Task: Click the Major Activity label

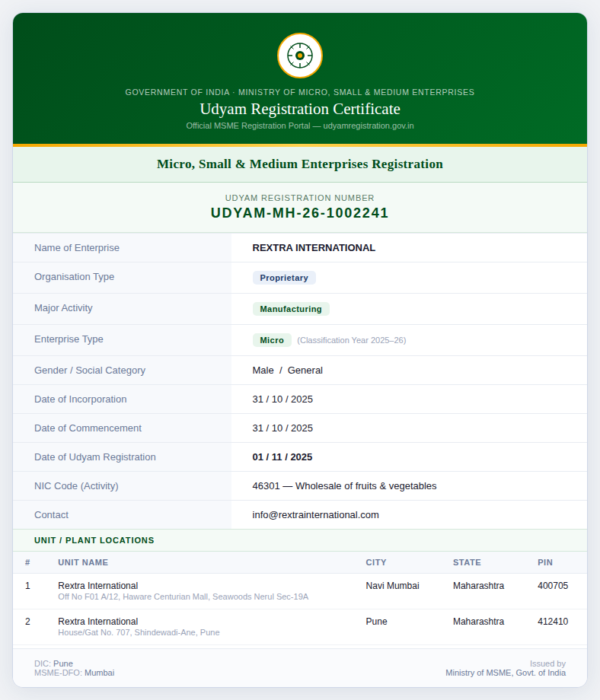Action: [x=63, y=308]
